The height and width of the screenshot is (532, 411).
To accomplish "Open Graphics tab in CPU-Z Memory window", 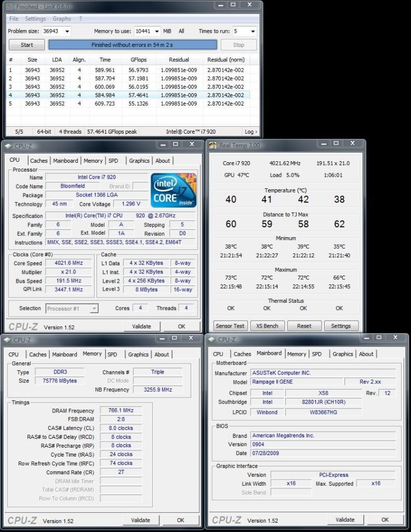I will click(138, 355).
